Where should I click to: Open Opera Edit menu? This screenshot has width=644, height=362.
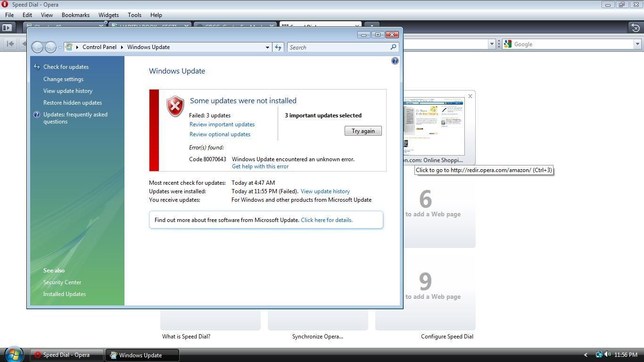(27, 15)
